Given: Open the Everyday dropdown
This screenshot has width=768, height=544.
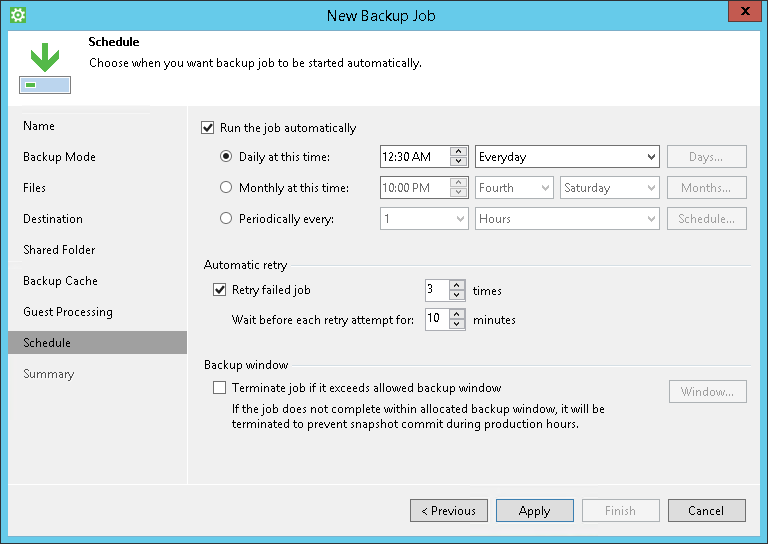Looking at the screenshot, I should coord(567,157).
